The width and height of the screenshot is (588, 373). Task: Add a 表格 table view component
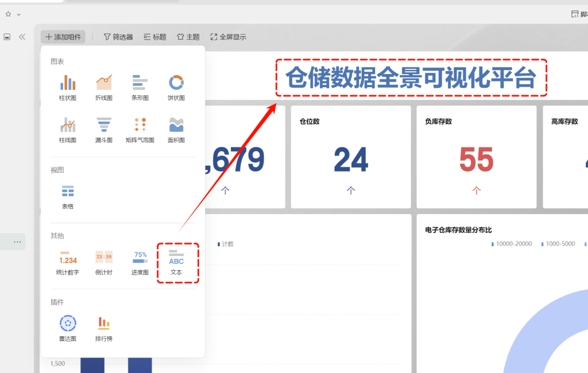68,196
